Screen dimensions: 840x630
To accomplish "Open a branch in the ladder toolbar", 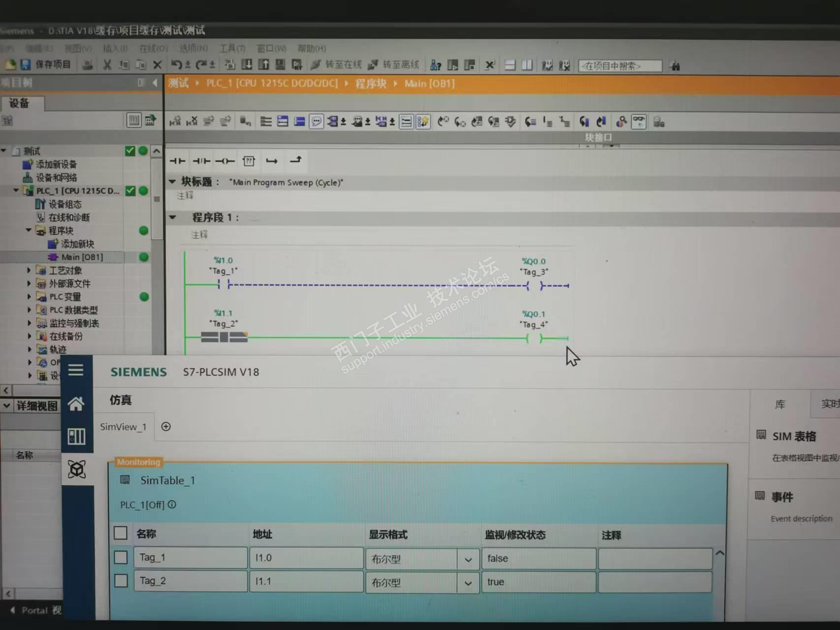I will 272,161.
